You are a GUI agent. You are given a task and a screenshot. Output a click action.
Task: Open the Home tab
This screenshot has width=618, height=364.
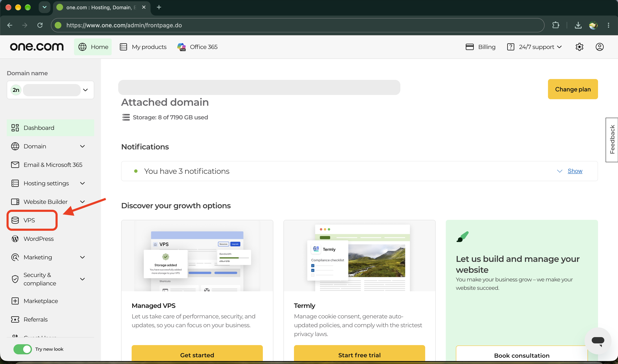pyautogui.click(x=93, y=47)
